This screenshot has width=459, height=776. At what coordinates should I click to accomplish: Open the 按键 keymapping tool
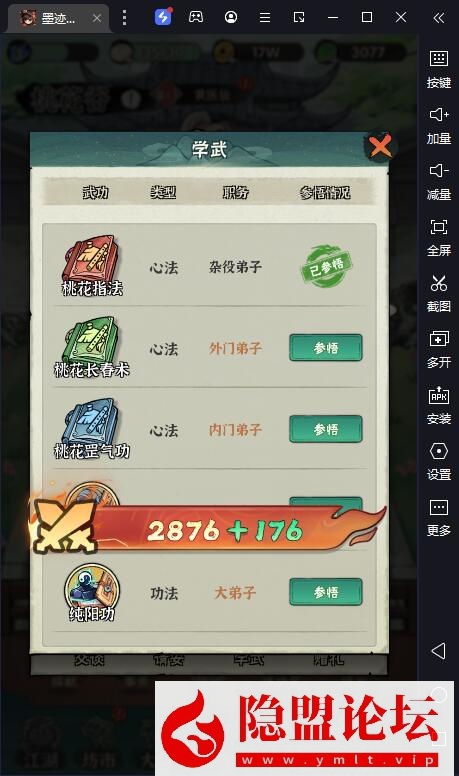pyautogui.click(x=439, y=69)
